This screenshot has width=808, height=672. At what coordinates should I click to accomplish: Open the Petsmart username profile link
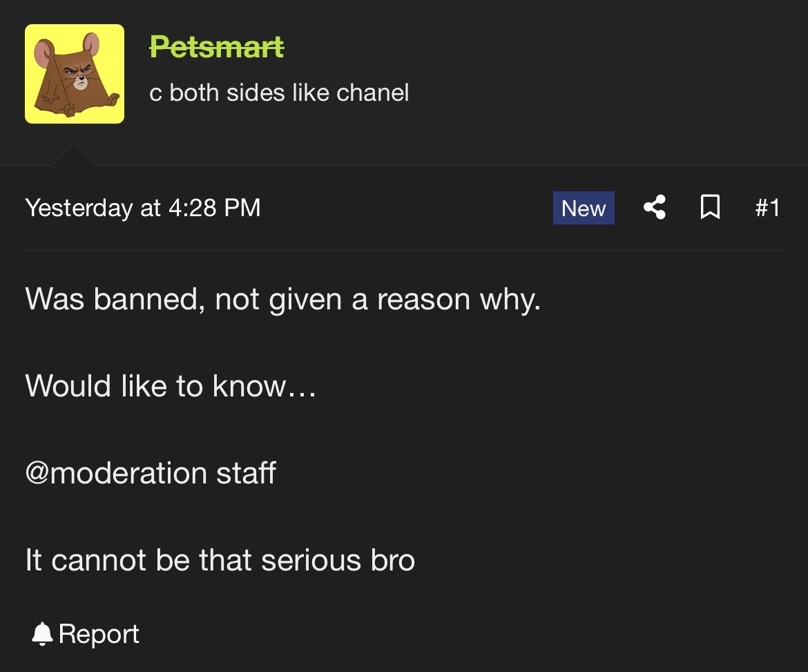click(217, 48)
